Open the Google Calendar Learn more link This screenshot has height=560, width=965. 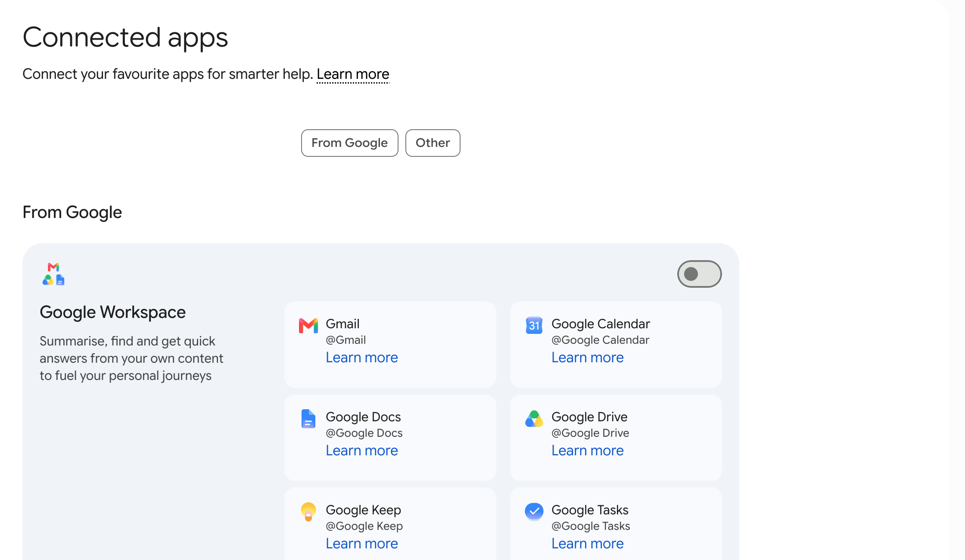click(x=588, y=358)
